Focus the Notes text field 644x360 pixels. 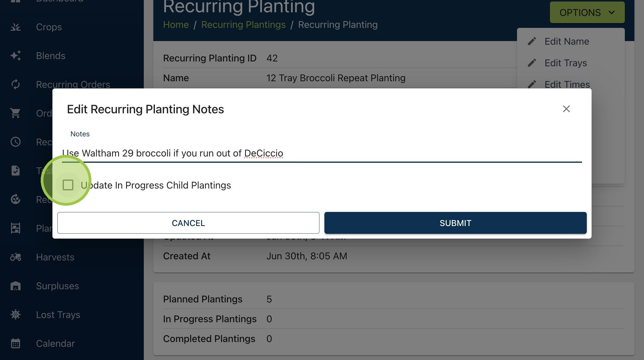pyautogui.click(x=322, y=153)
